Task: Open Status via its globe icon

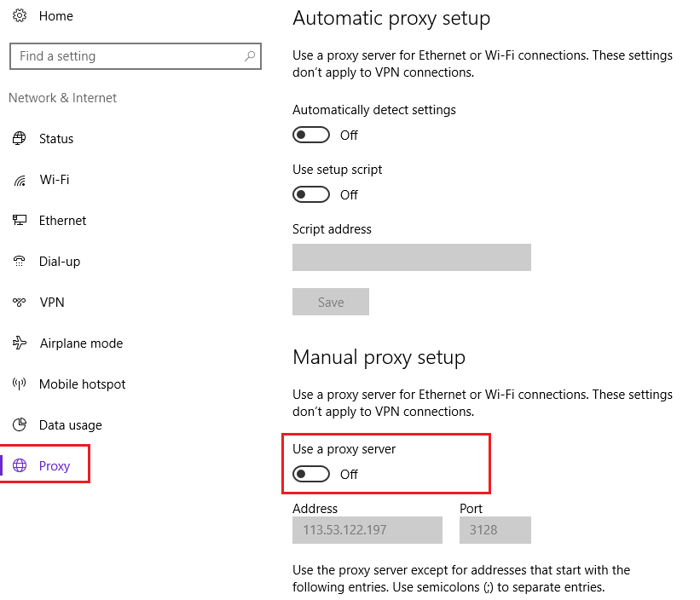Action: (x=20, y=139)
